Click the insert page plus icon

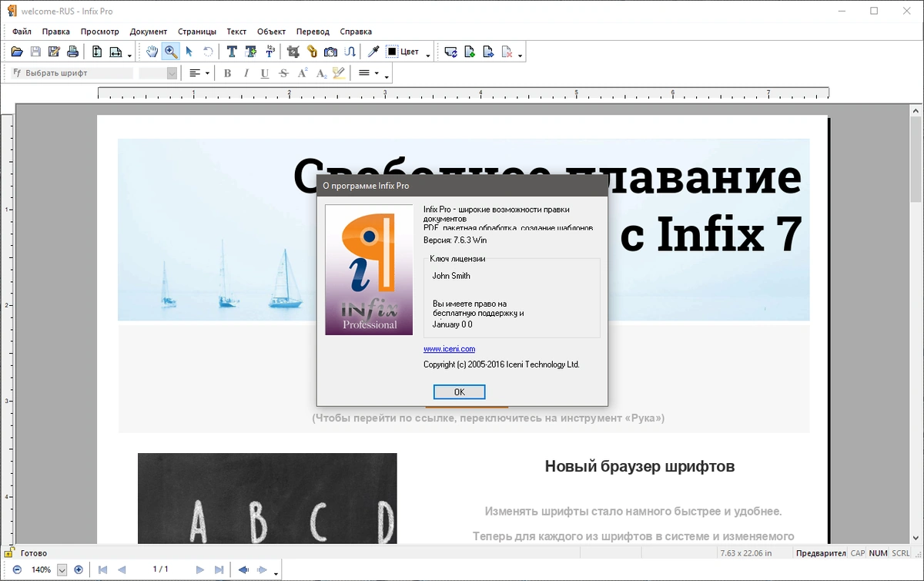point(470,52)
